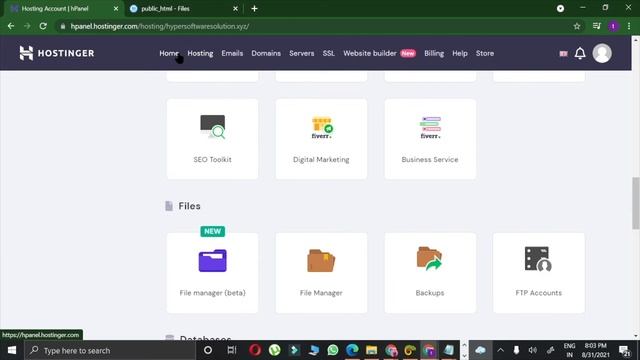Open Microsoft Edge from the taskbar
Image resolution: width=640 pixels, height=360 pixels.
[x=352, y=350]
